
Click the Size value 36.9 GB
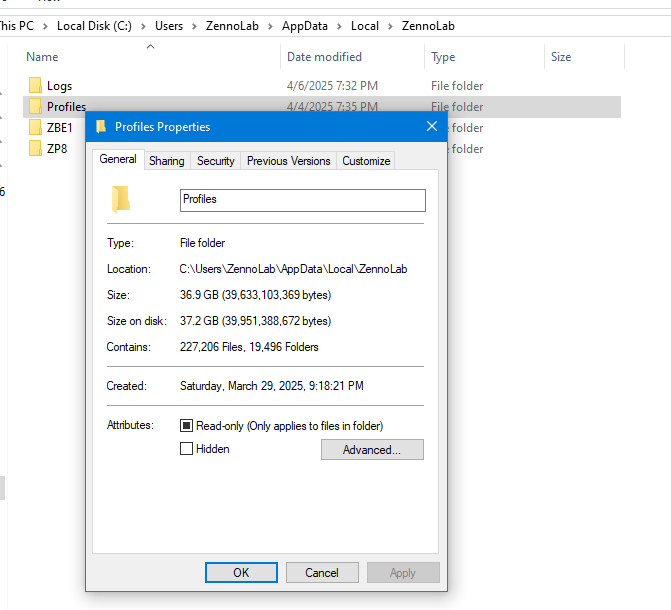[x=255, y=295]
